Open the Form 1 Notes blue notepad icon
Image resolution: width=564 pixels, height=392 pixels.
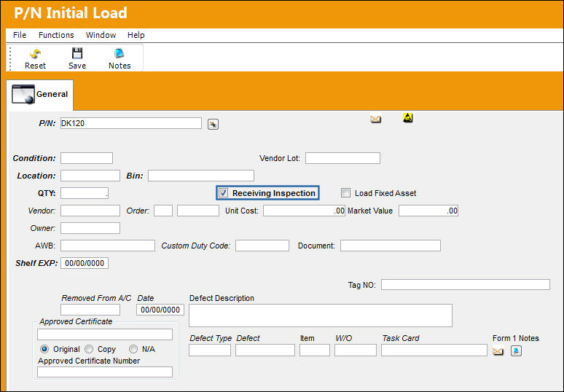516,350
